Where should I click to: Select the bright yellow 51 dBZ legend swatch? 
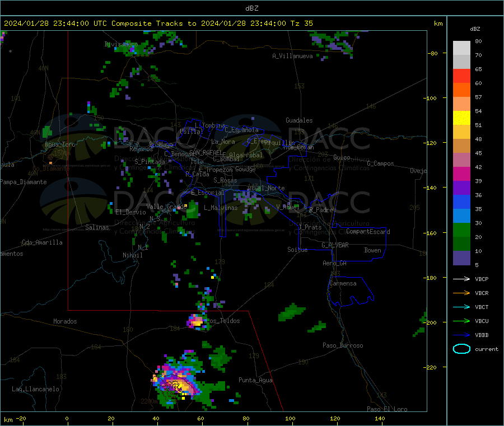pyautogui.click(x=461, y=118)
